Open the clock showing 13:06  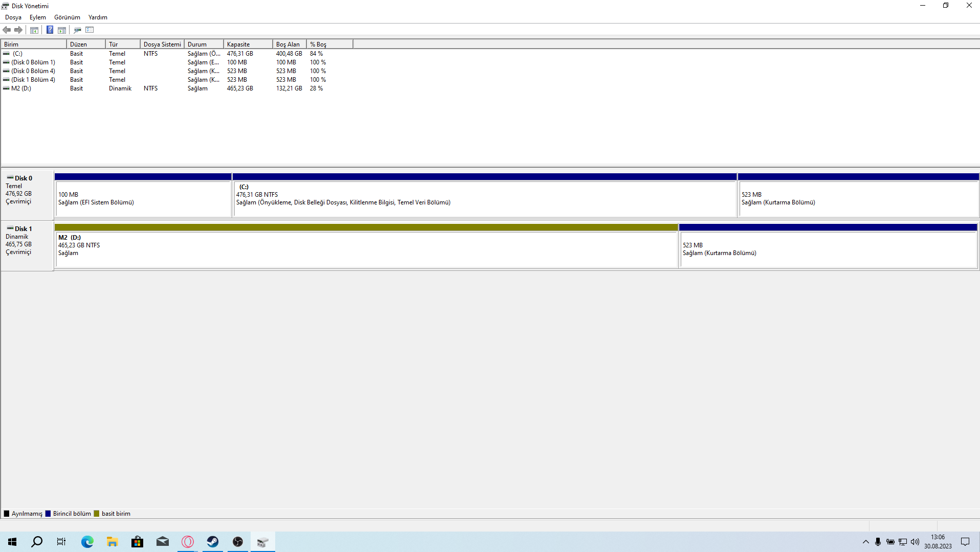coord(938,542)
